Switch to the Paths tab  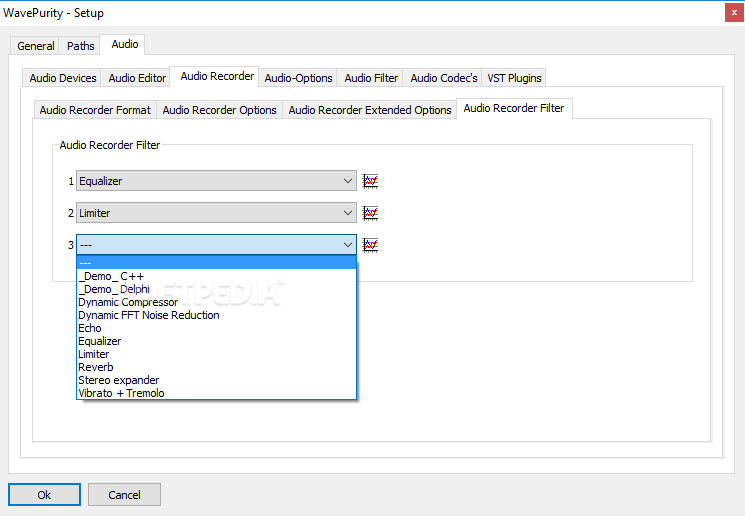80,46
